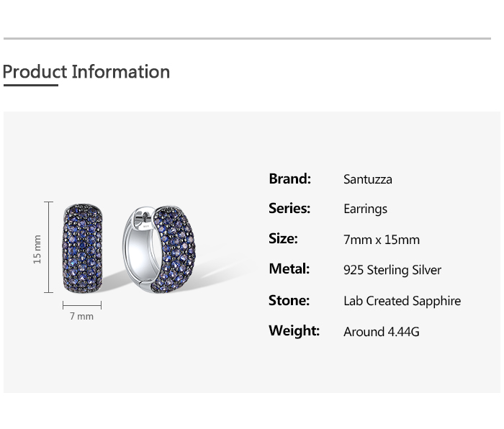Image resolution: width=504 pixels, height=429 pixels.
Task: Click the 7mm x 15mm size value
Action: [382, 240]
